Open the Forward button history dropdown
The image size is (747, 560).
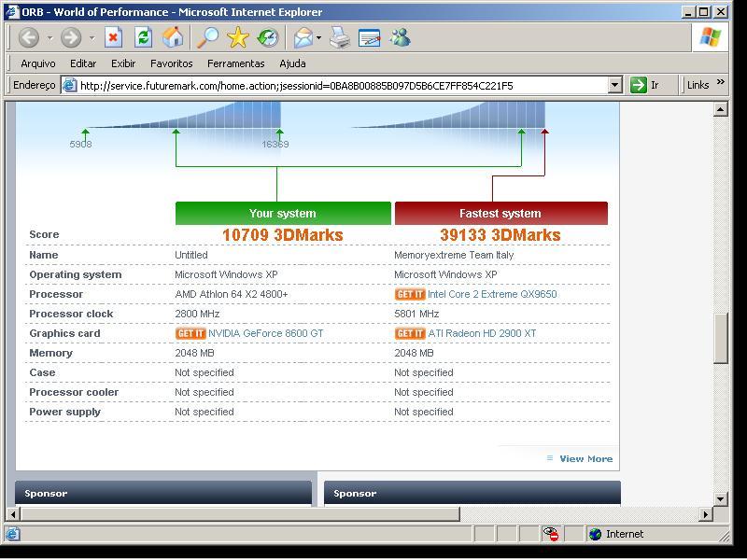pyautogui.click(x=92, y=37)
